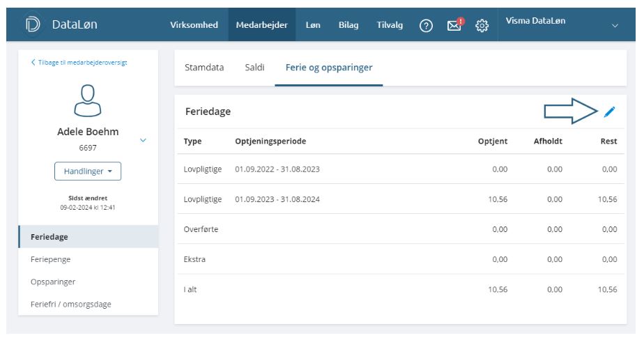The image size is (644, 338).
Task: Go back via Tilbage til medarbejderoversigt link
Action: pos(79,62)
